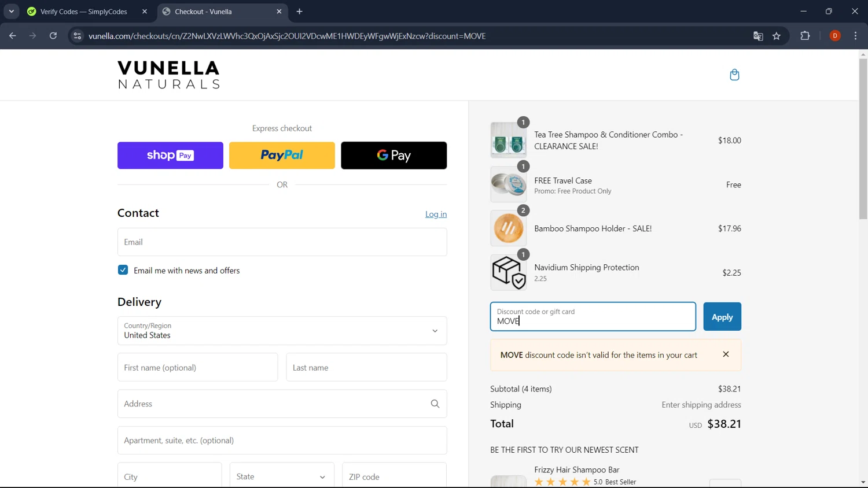Viewport: 868px width, 488px height.
Task: Click the Navidium Shipping Protection thumbnail
Action: tap(509, 272)
